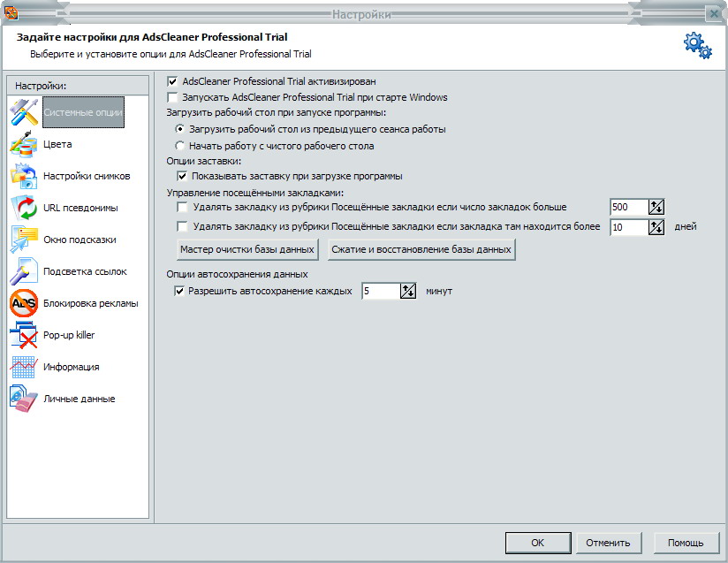
Task: Select loading desktop from previous session
Action: pyautogui.click(x=179, y=129)
